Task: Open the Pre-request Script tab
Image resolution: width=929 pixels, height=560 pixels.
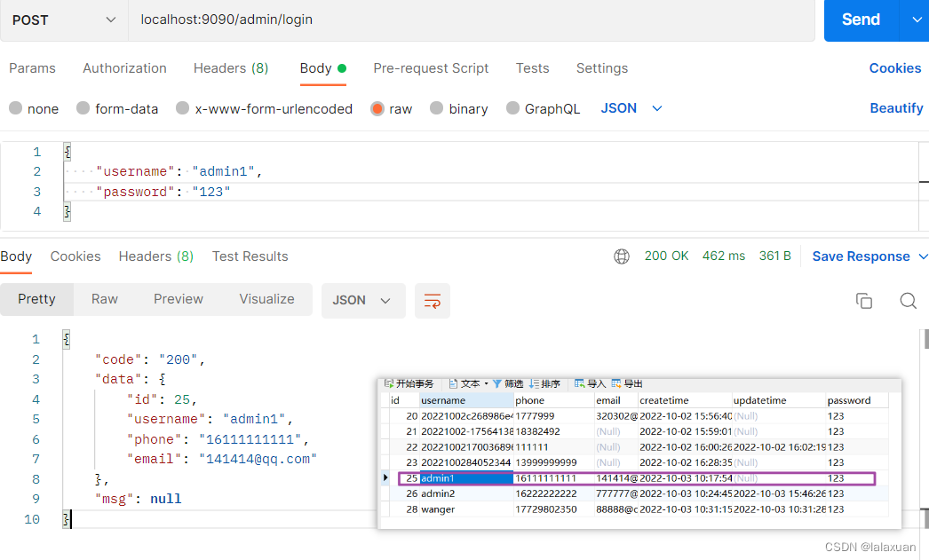Action: (431, 68)
